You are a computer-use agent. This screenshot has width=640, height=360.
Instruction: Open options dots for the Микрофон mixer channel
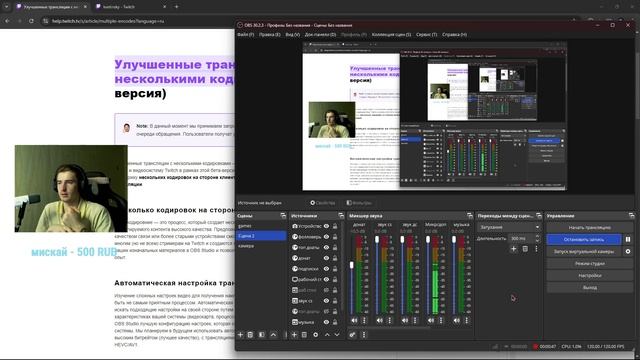click(441, 321)
